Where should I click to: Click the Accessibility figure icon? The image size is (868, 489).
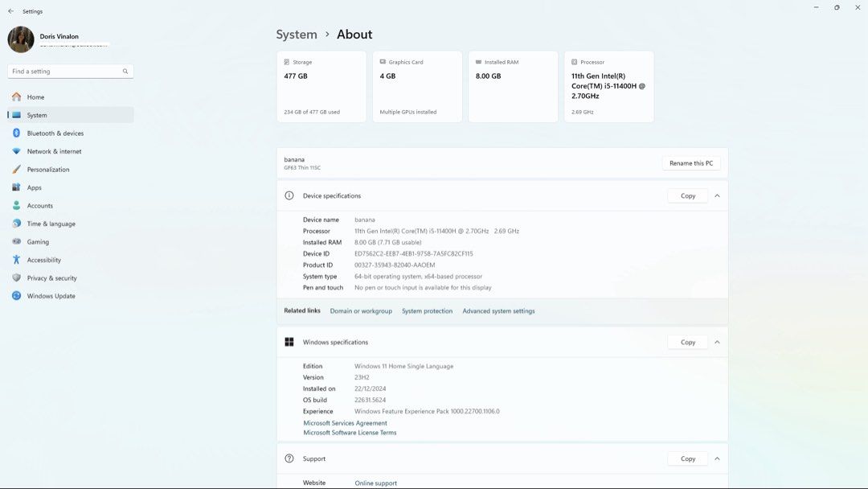click(x=17, y=260)
